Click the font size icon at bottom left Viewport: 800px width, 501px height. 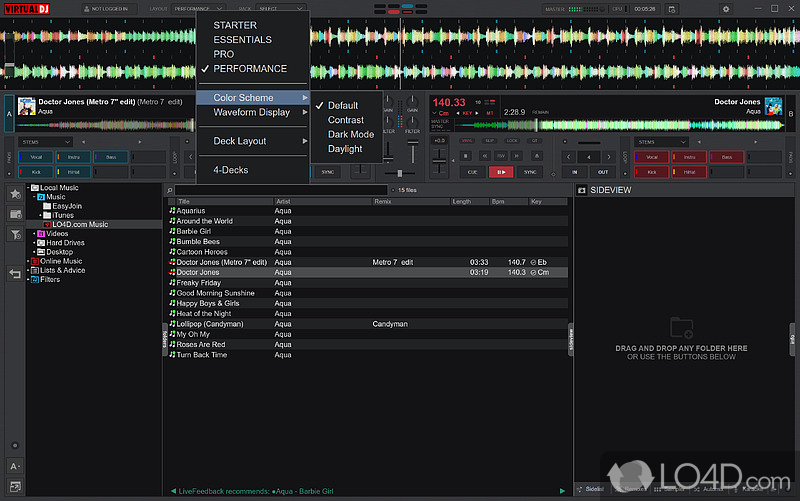[15, 467]
